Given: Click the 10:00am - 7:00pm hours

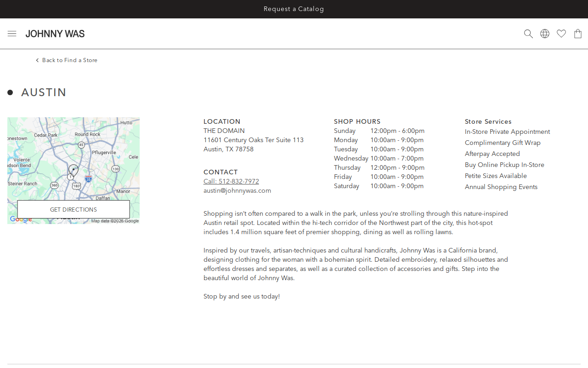Looking at the screenshot, I should click(x=397, y=159).
